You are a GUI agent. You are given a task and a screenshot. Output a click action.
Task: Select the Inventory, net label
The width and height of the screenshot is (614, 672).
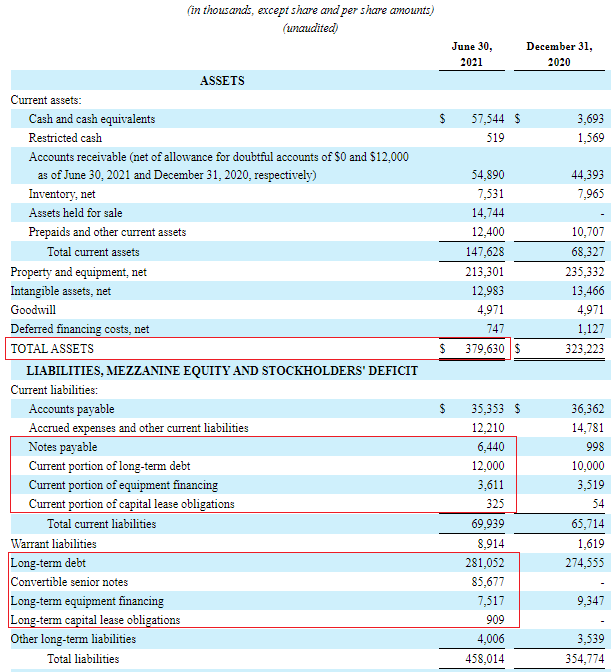62,194
